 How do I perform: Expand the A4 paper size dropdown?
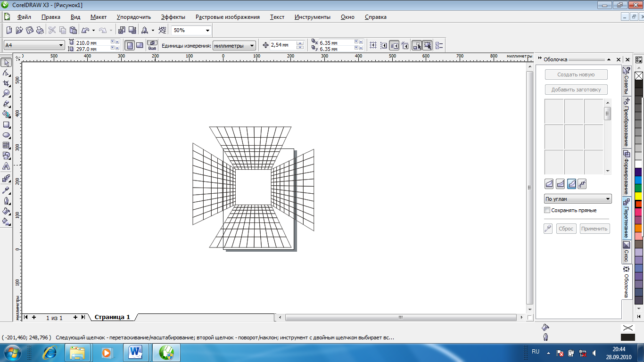(61, 45)
